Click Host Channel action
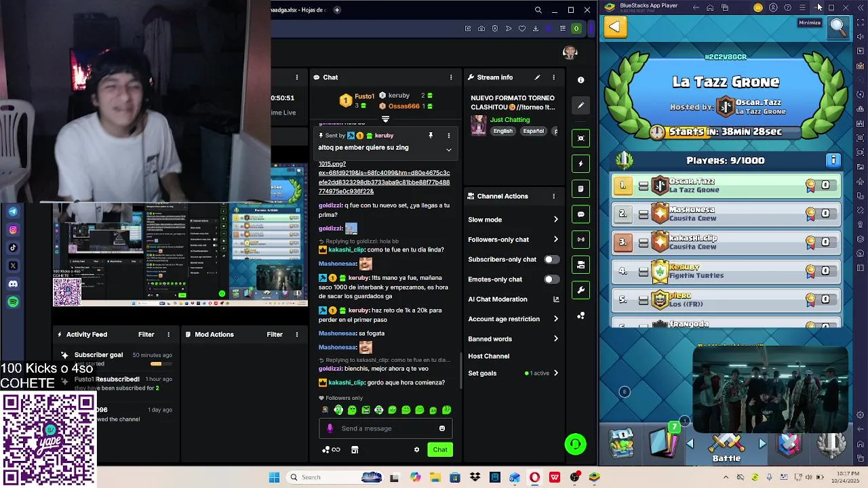Screen dimensions: 868x488 pyautogui.click(x=488, y=356)
